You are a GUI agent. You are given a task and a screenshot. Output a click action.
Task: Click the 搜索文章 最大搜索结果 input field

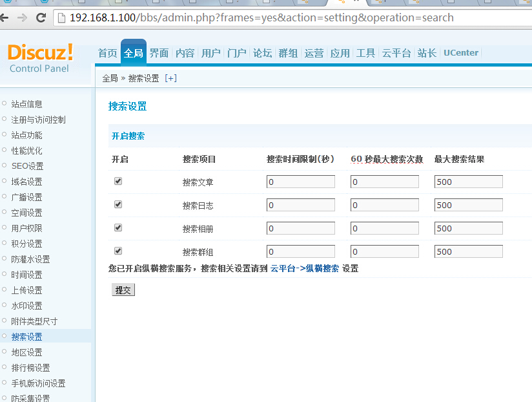tap(468, 181)
